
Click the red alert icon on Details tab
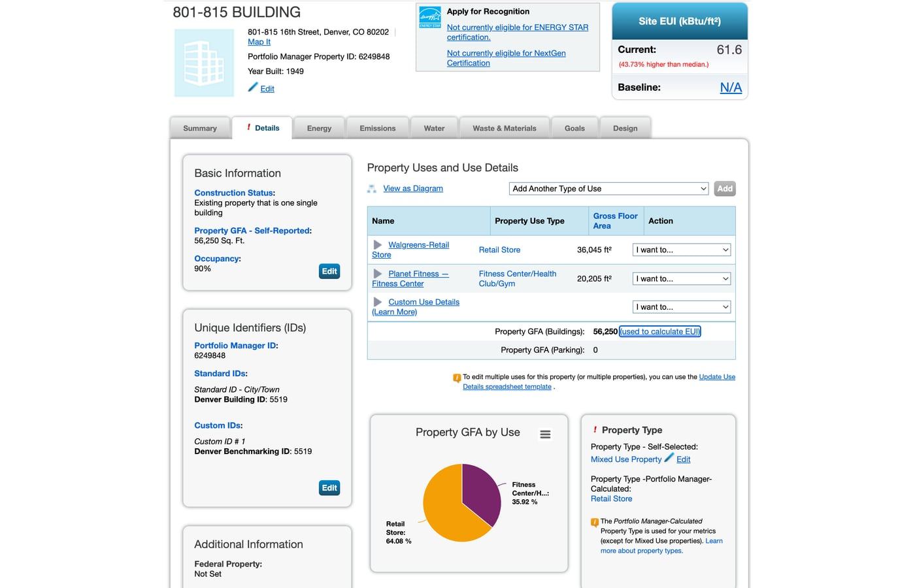point(248,127)
